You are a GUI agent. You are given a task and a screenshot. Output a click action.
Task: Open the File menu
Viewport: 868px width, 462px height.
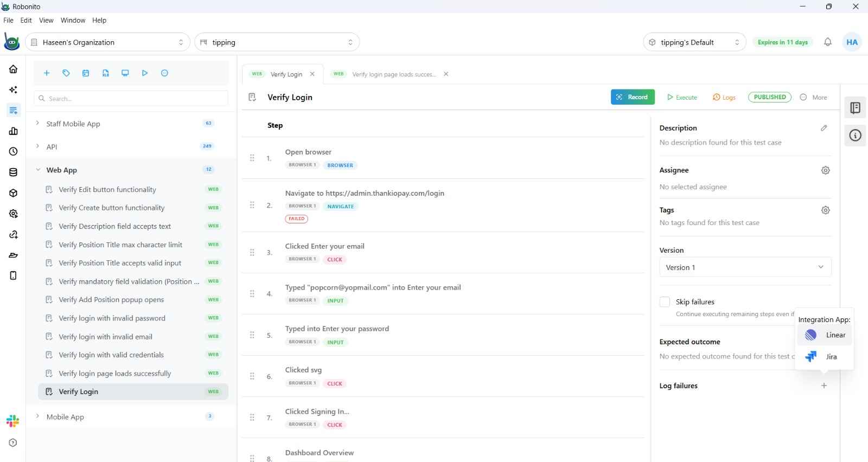[x=8, y=20]
